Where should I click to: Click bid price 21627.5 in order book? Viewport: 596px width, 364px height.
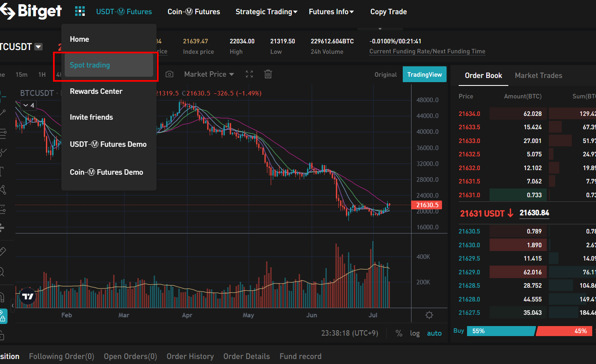[470, 313]
